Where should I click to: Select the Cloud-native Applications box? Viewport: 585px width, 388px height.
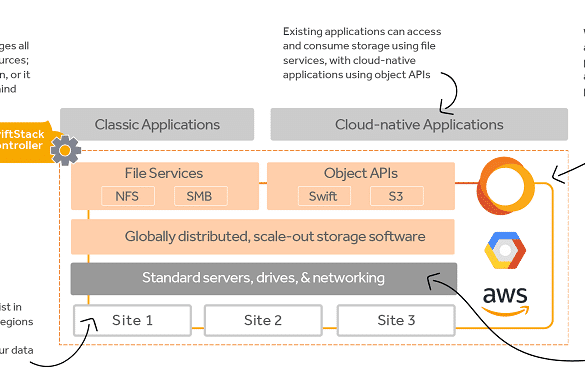click(x=419, y=125)
